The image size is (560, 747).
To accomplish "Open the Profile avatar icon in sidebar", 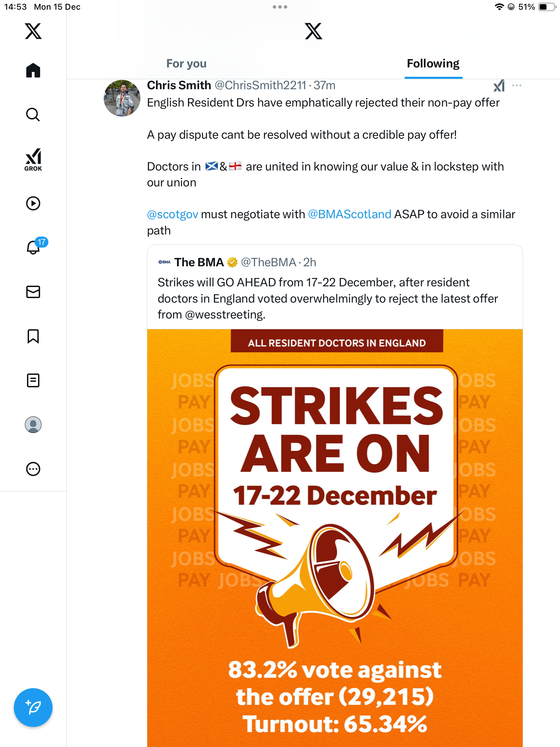I will point(33,425).
